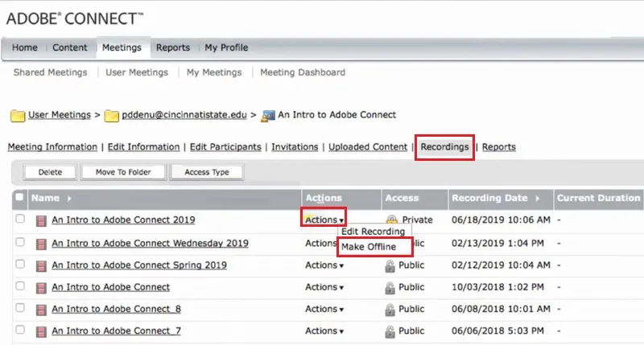Open the An Intro to Adobe Connect 2019 recording
644x345 pixels.
pyautogui.click(x=123, y=220)
